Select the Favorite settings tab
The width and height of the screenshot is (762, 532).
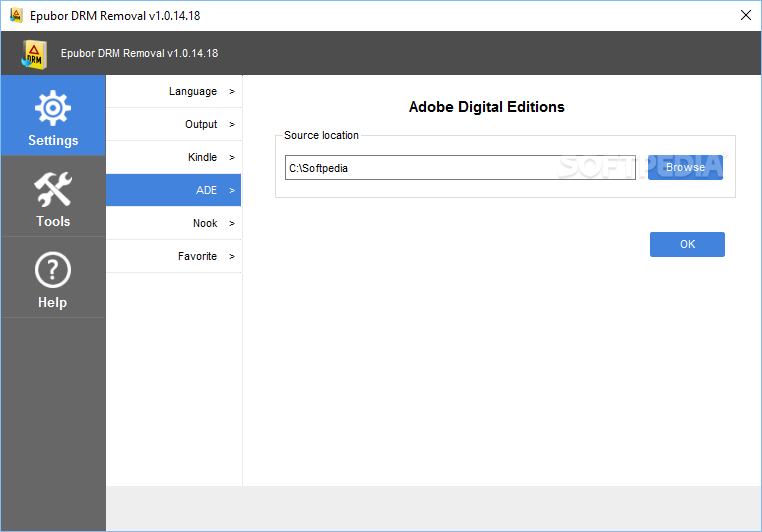coord(173,256)
